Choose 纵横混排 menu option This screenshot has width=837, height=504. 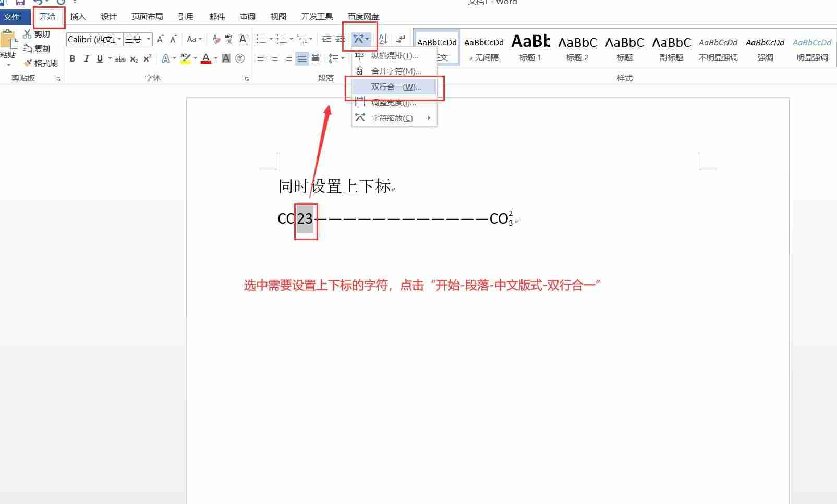[394, 56]
